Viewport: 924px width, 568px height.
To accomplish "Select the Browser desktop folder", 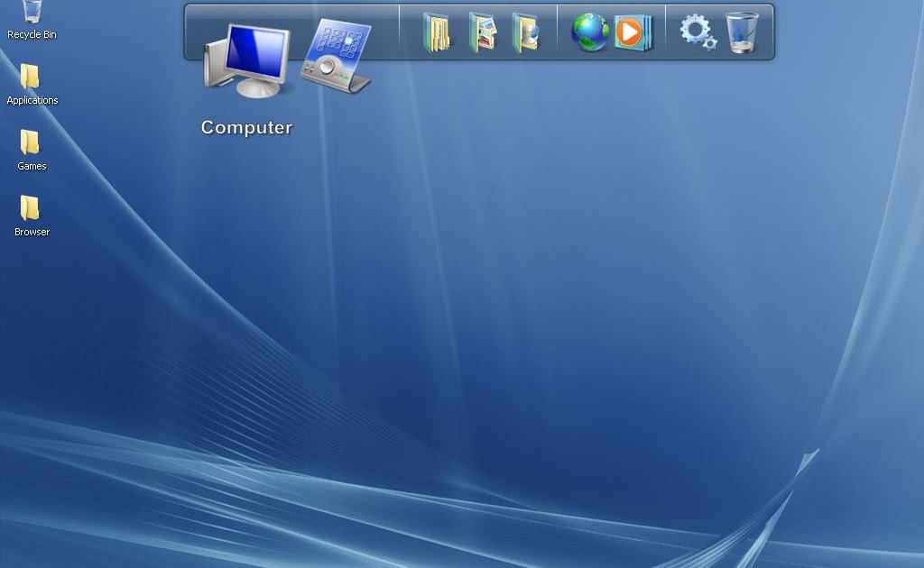I will click(x=32, y=216).
